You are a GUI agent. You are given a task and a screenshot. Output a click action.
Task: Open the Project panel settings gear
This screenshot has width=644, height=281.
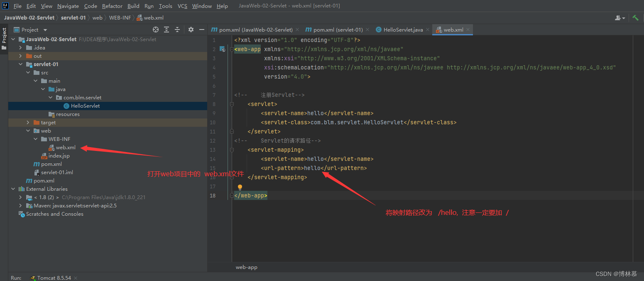[191, 30]
